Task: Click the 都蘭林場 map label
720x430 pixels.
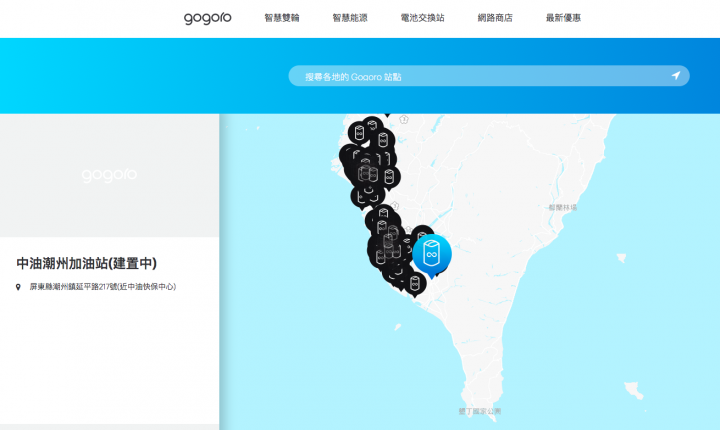Action: tap(562, 208)
